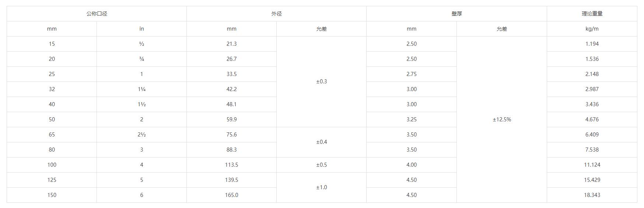
Task: Select the ±0.4 tolerance cell
Action: coord(321,142)
